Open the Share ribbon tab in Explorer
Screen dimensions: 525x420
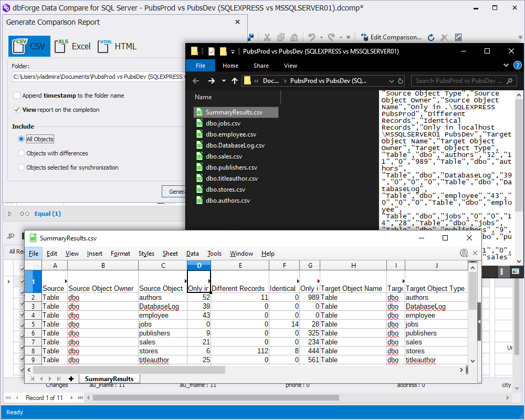point(261,66)
